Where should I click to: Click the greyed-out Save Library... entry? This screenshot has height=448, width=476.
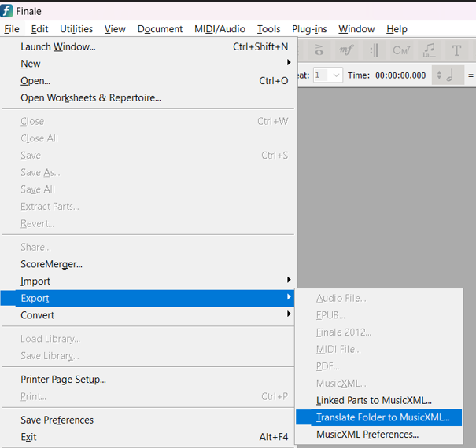pos(149,356)
